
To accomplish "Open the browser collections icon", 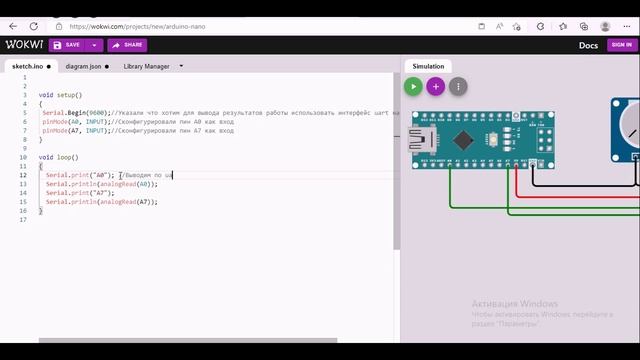I will [x=584, y=27].
